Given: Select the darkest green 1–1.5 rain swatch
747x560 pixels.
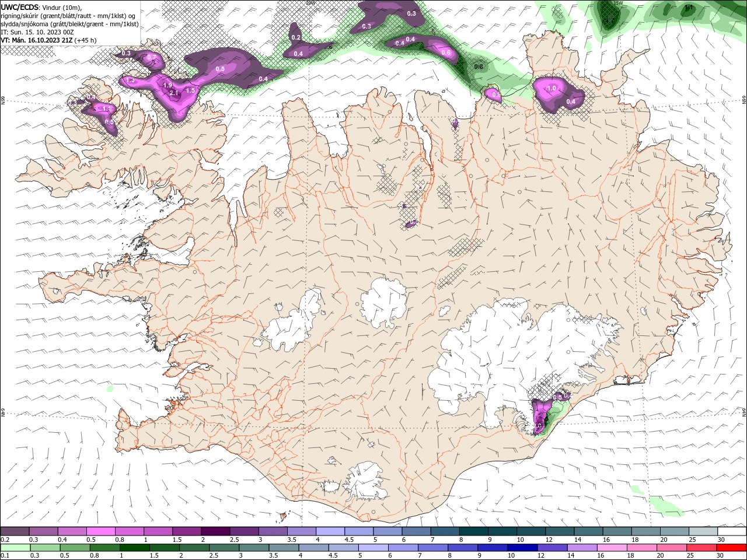Looking at the screenshot, I should (135, 548).
